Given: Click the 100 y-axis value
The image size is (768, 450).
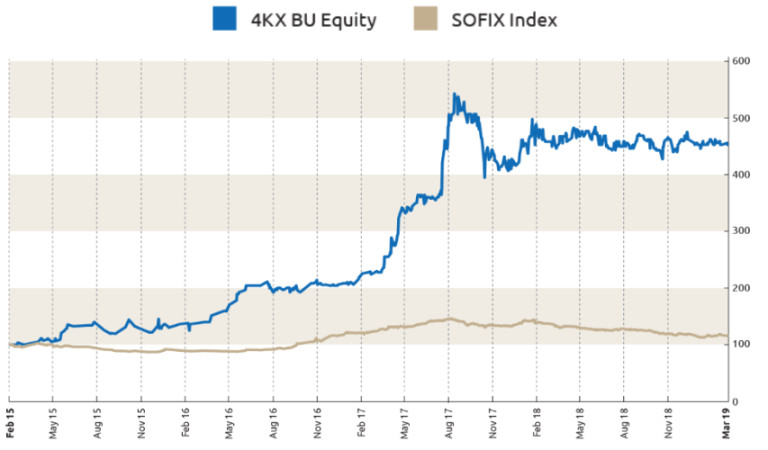Looking at the screenshot, I should pos(741,345).
